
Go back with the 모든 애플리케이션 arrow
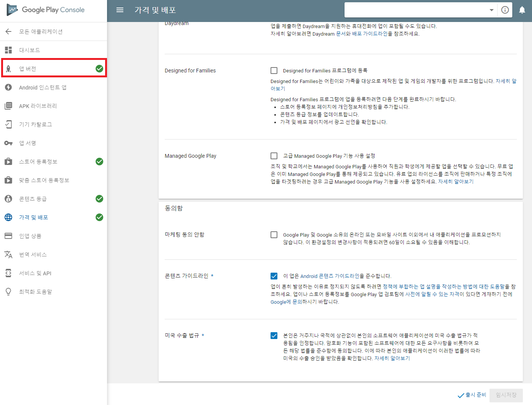8,31
